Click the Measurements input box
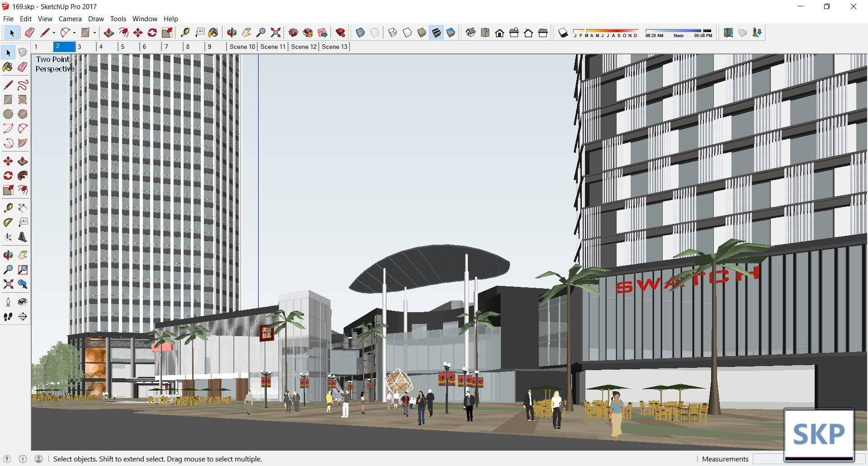Screen dimensions: 868x466 769,459
